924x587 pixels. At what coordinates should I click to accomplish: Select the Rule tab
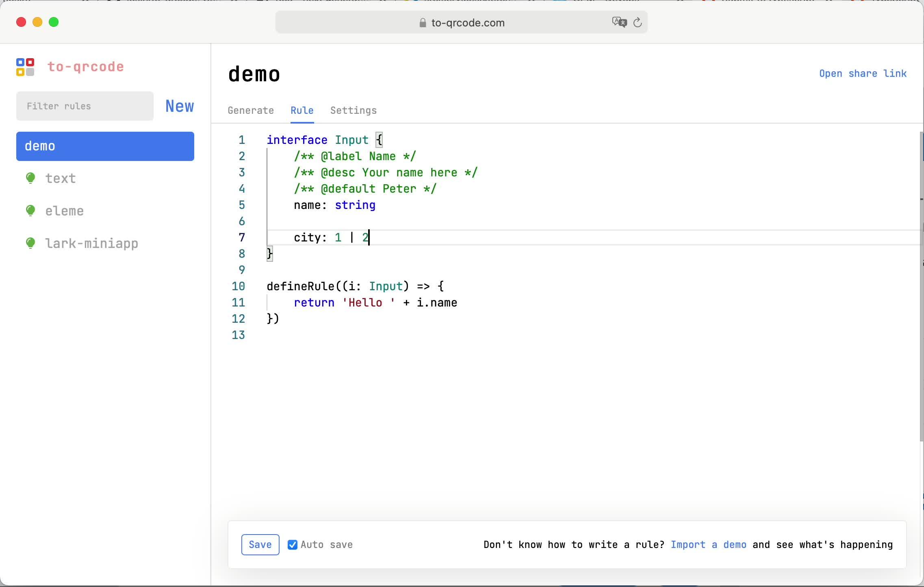(x=302, y=111)
